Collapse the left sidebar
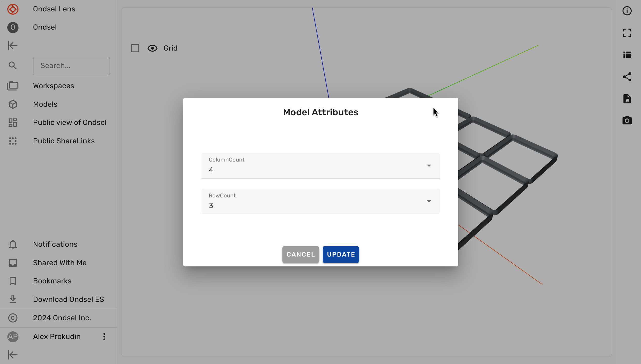The image size is (641, 364). click(13, 46)
